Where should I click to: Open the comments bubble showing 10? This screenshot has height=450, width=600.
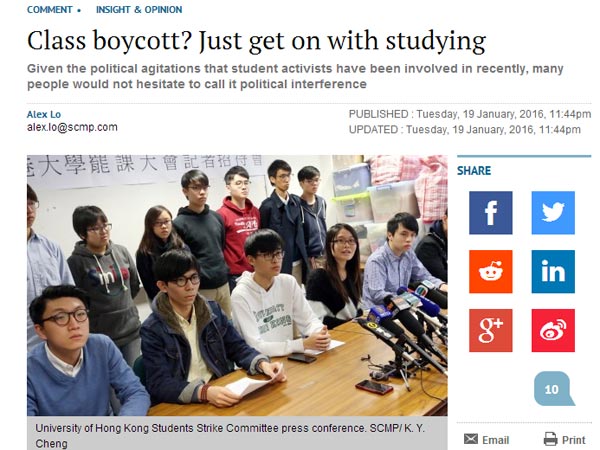[x=553, y=388]
